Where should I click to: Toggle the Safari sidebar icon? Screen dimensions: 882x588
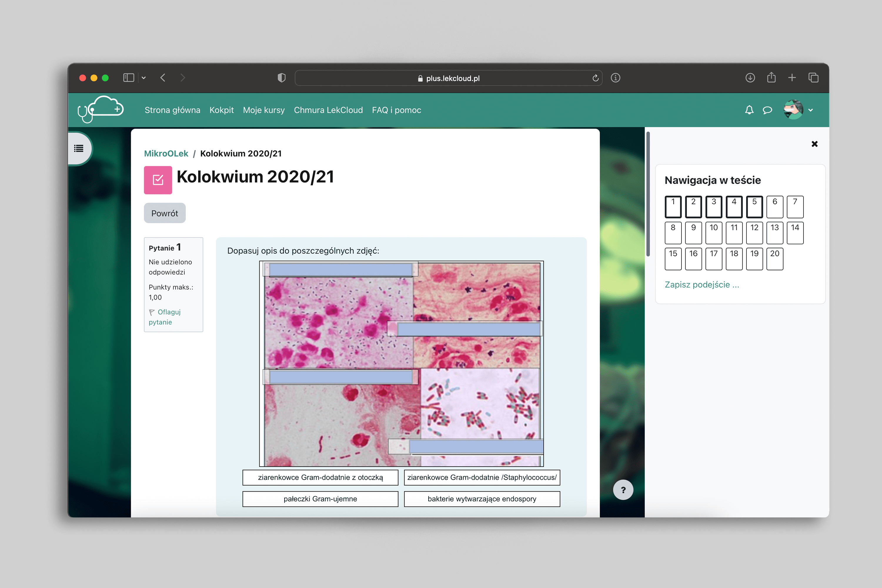[x=129, y=78]
